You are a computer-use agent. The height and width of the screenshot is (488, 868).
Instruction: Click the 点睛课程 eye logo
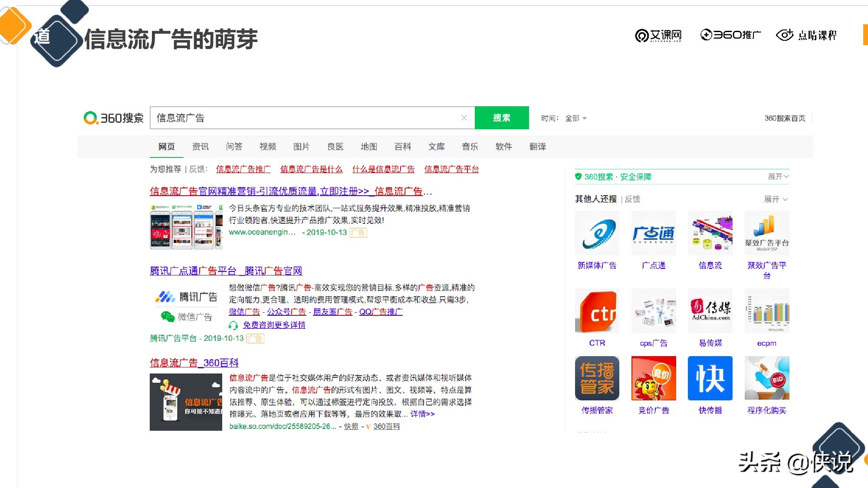tap(806, 35)
